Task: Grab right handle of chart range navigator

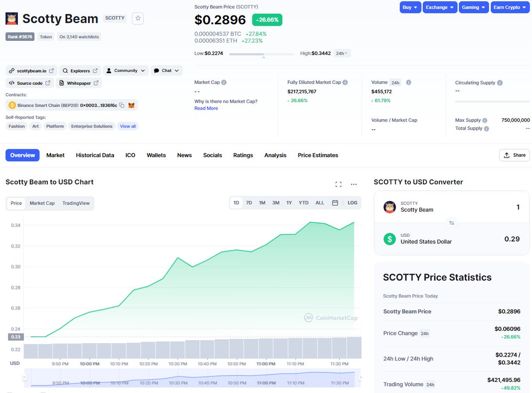Action: tap(360, 377)
